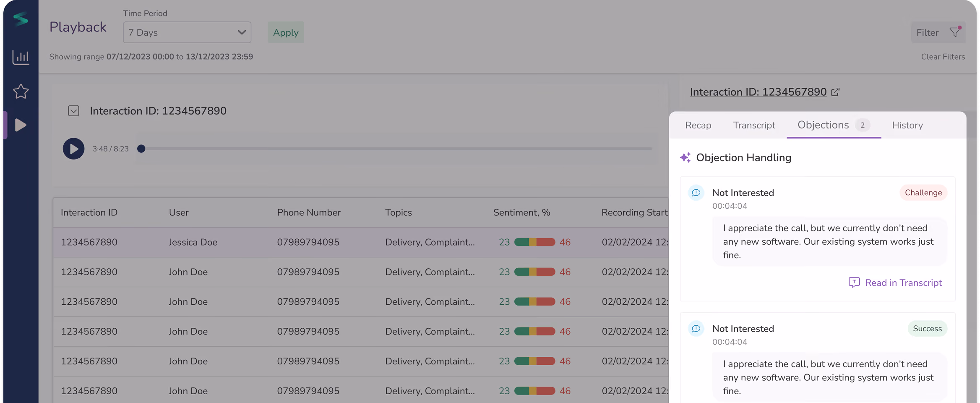Open the analytics bar chart sidebar icon
Viewport: 980px width, 403px height.
[x=21, y=57]
